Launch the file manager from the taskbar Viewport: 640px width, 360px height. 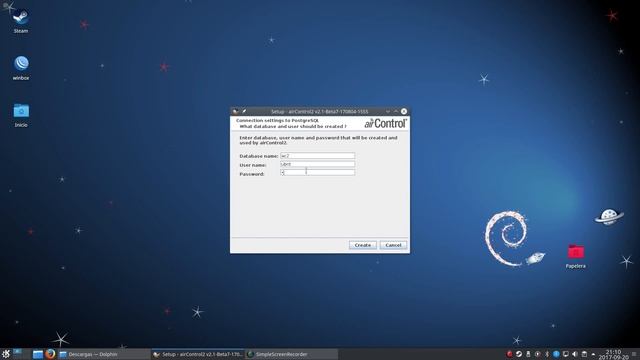point(38,354)
